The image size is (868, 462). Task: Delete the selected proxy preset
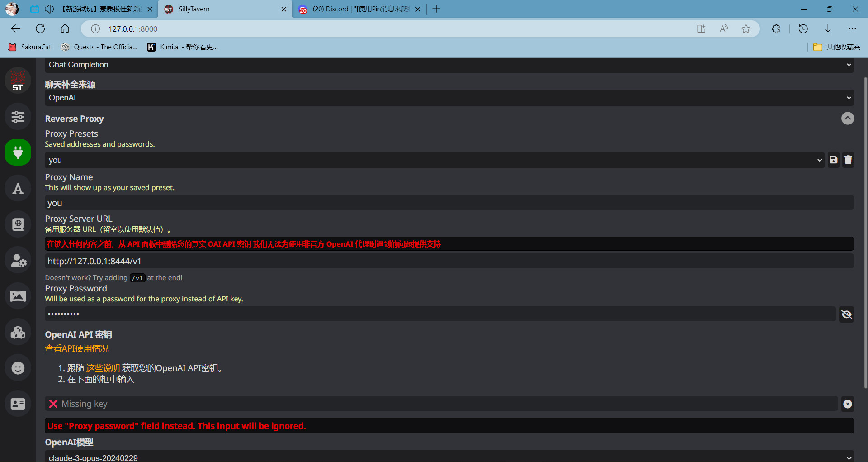click(x=848, y=160)
